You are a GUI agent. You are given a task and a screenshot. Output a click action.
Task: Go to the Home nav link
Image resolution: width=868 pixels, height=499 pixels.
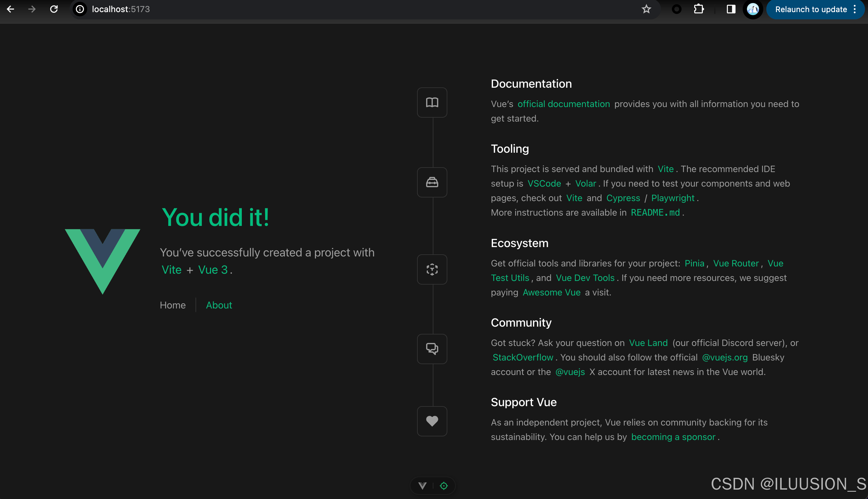[173, 305]
